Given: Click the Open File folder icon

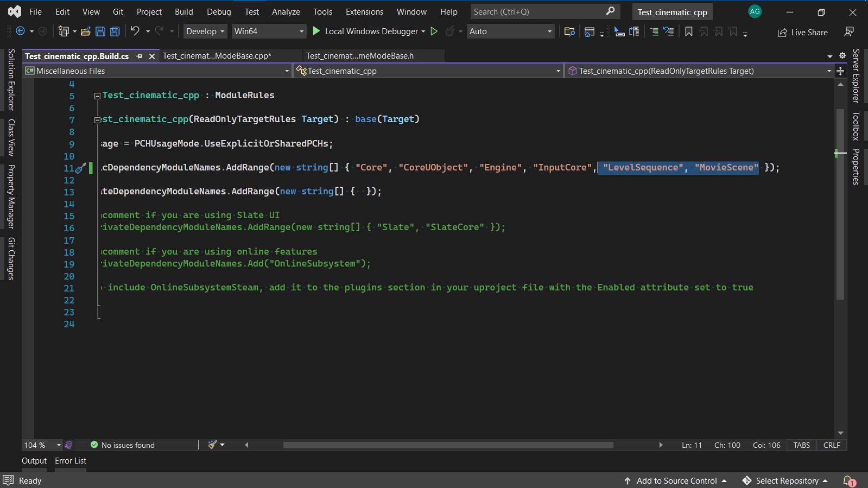Looking at the screenshot, I should pyautogui.click(x=85, y=31).
